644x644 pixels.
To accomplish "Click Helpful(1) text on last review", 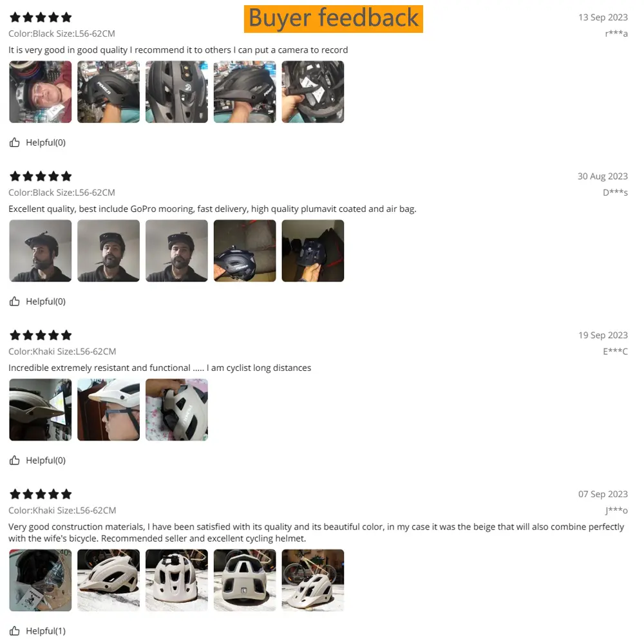I will tap(46, 631).
